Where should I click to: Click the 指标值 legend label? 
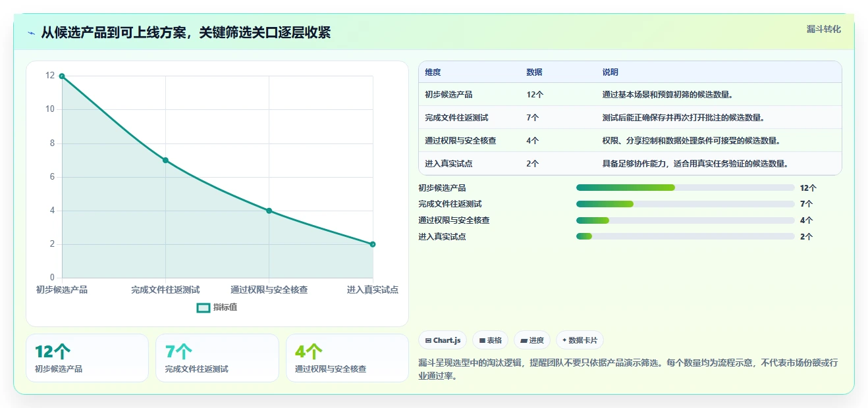pyautogui.click(x=225, y=307)
